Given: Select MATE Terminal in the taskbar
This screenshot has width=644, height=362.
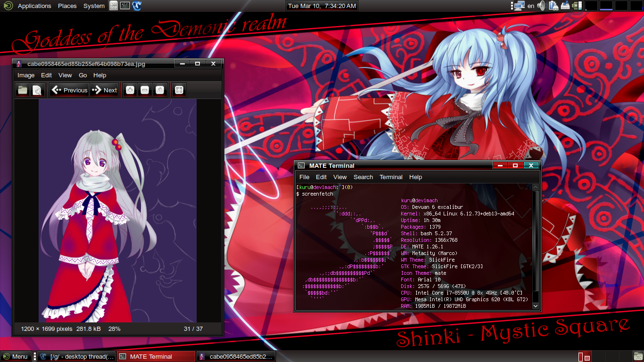Looking at the screenshot, I should click(x=156, y=356).
